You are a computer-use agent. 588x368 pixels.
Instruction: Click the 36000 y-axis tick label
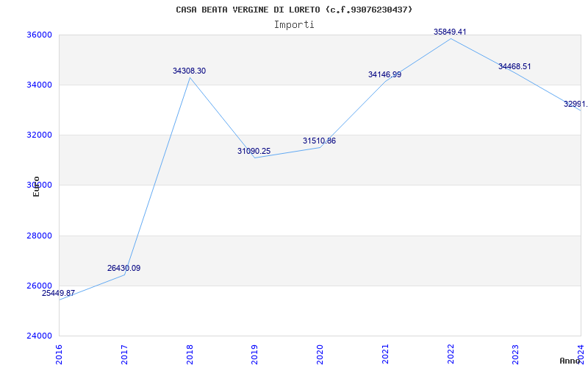[x=39, y=35]
